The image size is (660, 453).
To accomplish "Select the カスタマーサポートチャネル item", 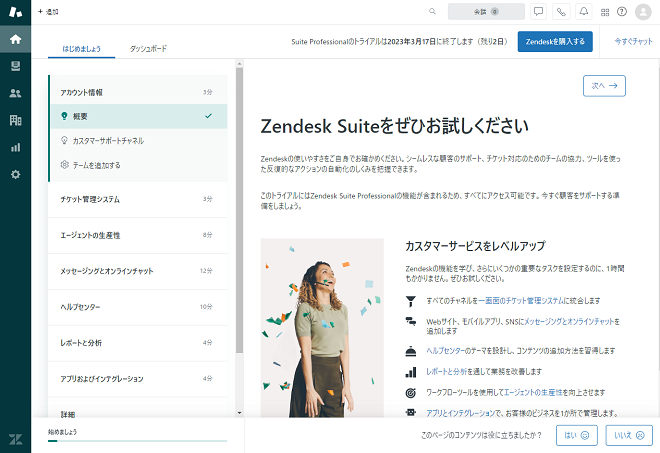I will click(x=138, y=141).
